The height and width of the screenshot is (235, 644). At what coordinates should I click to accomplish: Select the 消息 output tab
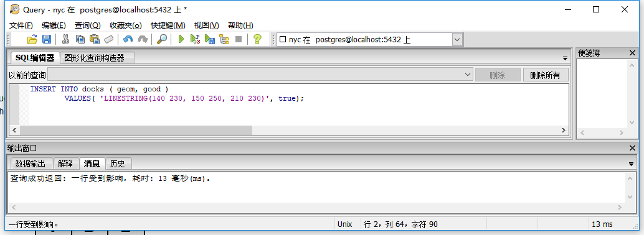click(92, 164)
